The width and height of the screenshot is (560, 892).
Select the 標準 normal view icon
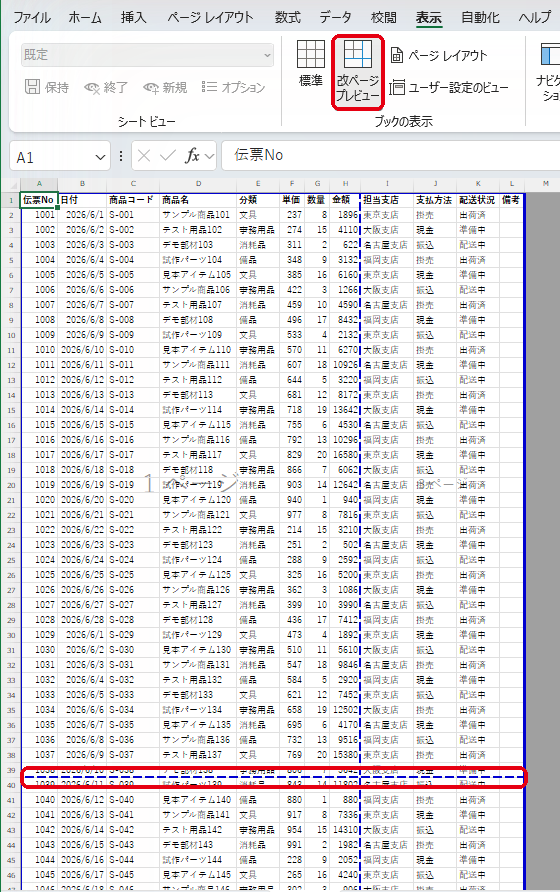[311, 64]
